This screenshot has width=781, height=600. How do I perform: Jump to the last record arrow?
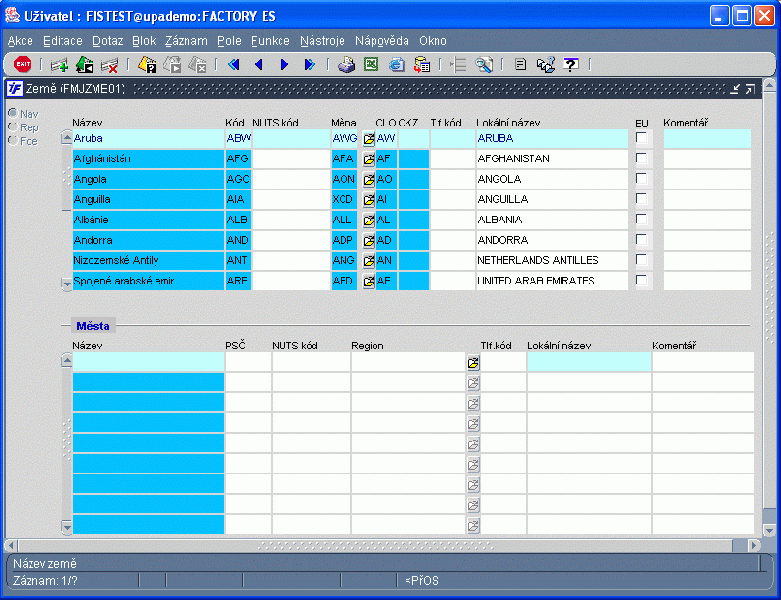[x=309, y=64]
